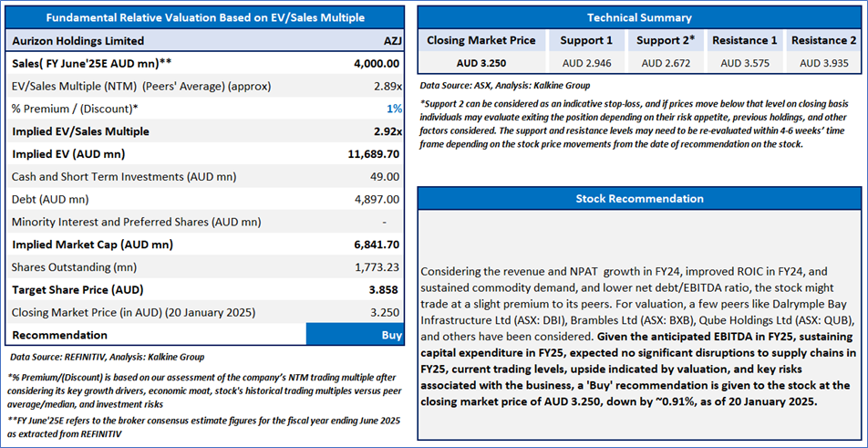Select the premium value '1%'
Viewport: 868px width, 448px height.
pyautogui.click(x=394, y=109)
